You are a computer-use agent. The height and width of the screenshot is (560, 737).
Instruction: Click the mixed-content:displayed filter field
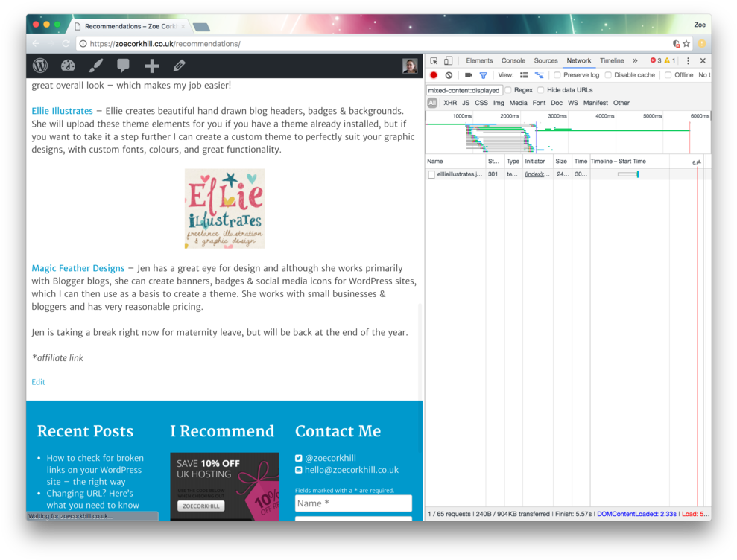[x=464, y=90]
